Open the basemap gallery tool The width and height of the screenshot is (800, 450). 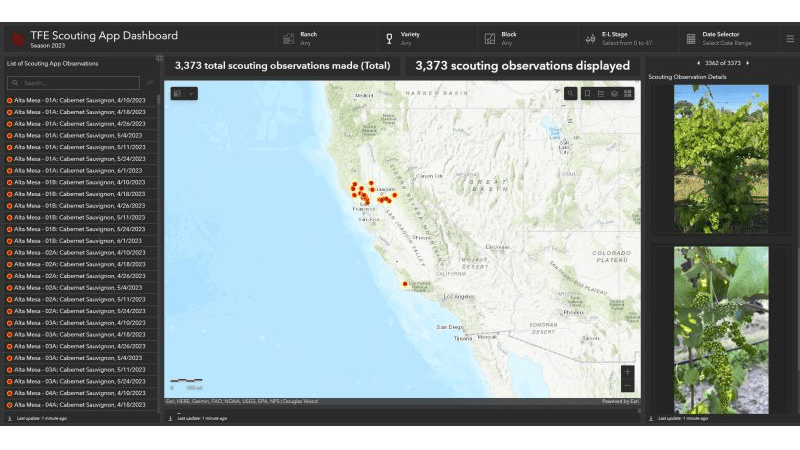coord(628,93)
